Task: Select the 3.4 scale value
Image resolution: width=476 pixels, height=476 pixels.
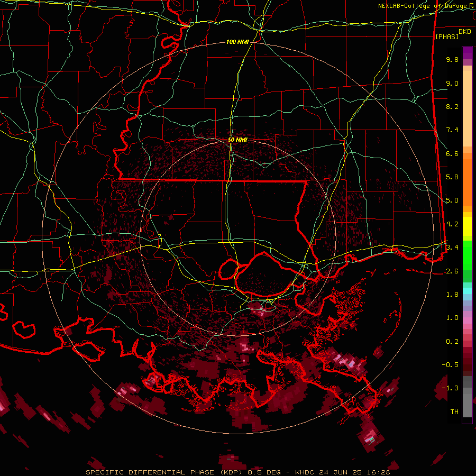Action: (x=452, y=247)
